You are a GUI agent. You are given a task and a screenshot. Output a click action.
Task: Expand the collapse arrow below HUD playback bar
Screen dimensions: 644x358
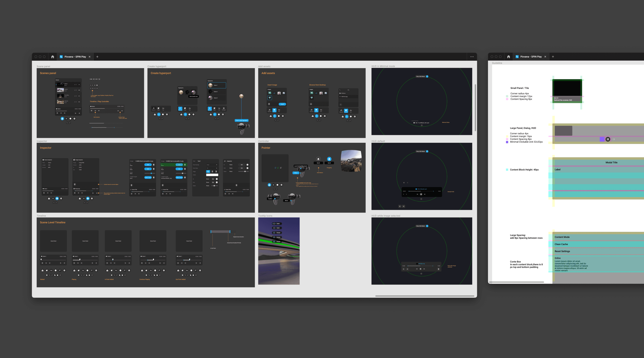click(x=421, y=199)
